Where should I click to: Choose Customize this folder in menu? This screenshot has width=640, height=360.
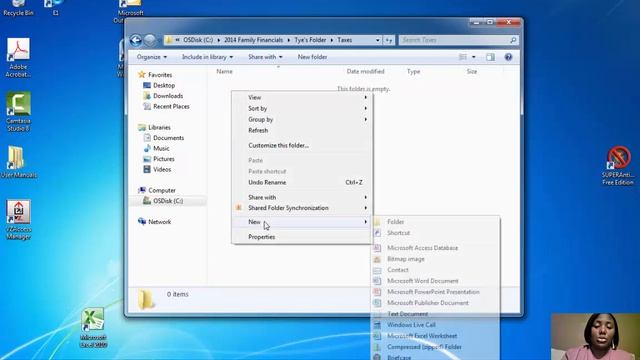coord(302,145)
